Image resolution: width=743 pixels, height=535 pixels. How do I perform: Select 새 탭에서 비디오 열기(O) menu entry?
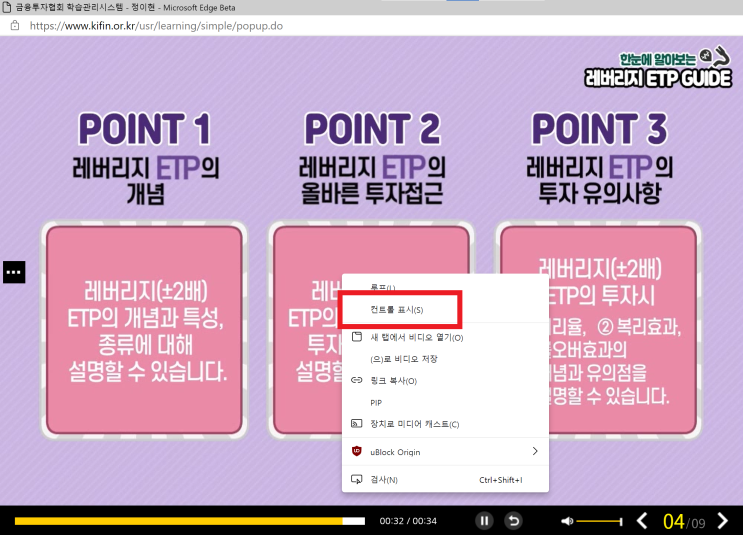click(x=445, y=337)
